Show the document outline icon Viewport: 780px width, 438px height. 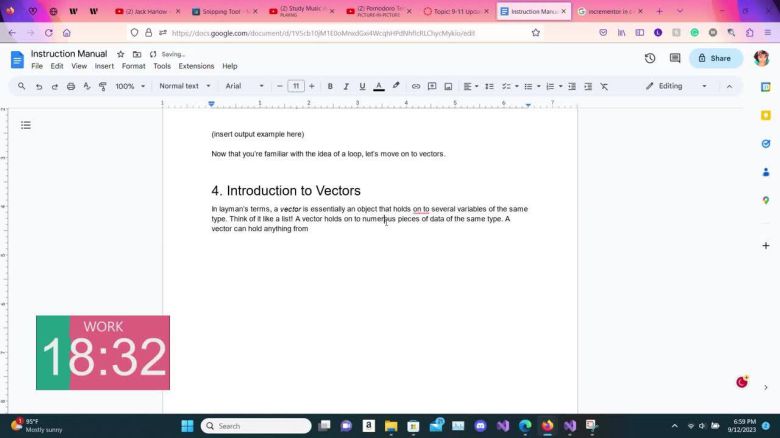click(x=26, y=125)
